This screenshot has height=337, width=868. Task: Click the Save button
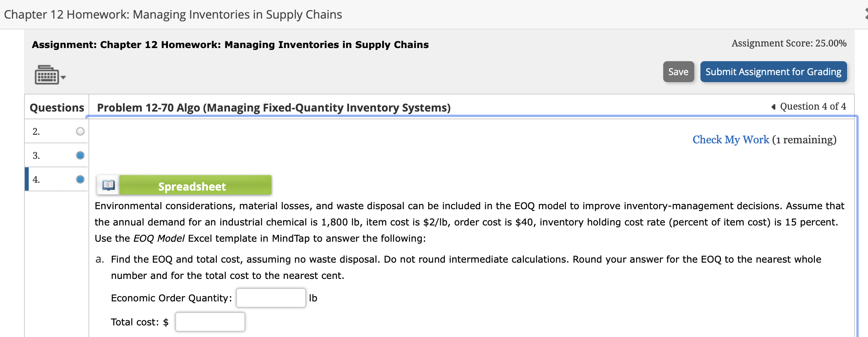tap(678, 72)
